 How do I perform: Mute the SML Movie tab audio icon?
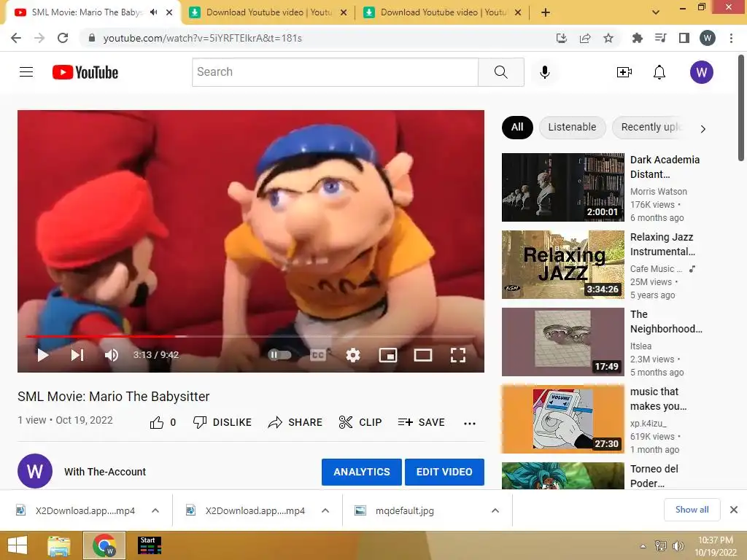(153, 12)
